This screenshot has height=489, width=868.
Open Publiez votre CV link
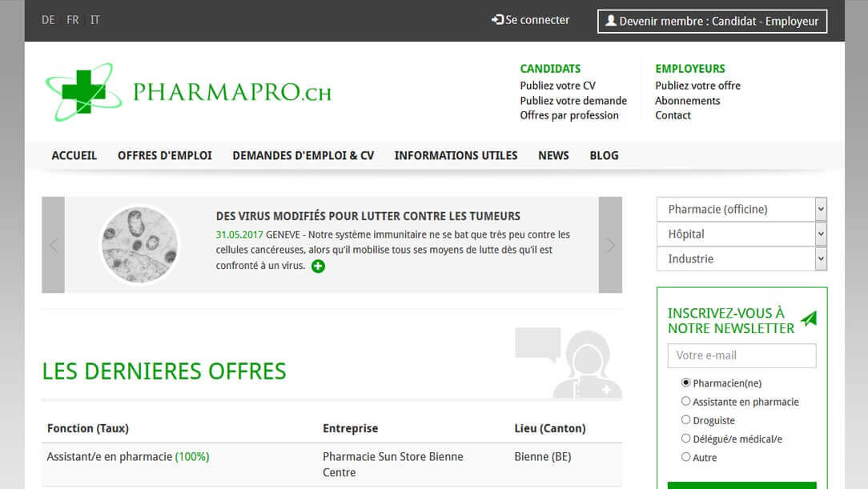coord(557,86)
